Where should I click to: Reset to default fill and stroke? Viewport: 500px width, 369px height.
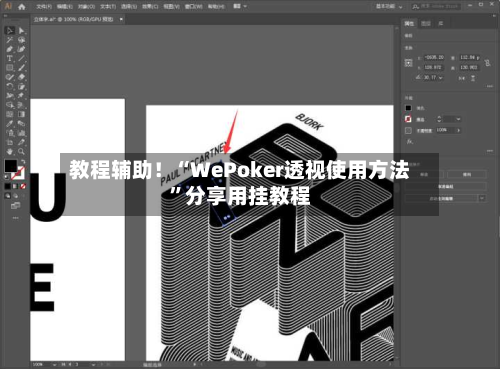pyautogui.click(x=6, y=177)
